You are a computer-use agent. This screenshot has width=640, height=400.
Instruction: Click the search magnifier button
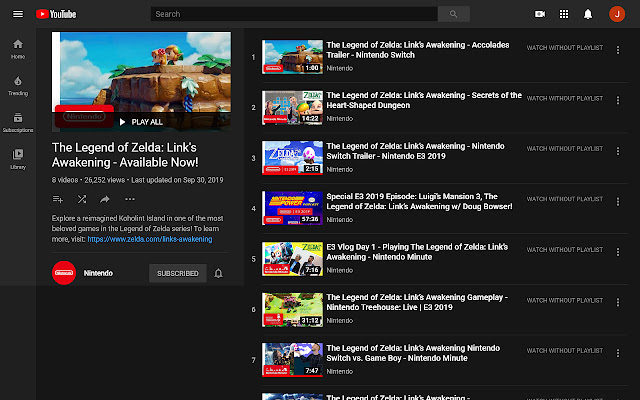pyautogui.click(x=453, y=14)
